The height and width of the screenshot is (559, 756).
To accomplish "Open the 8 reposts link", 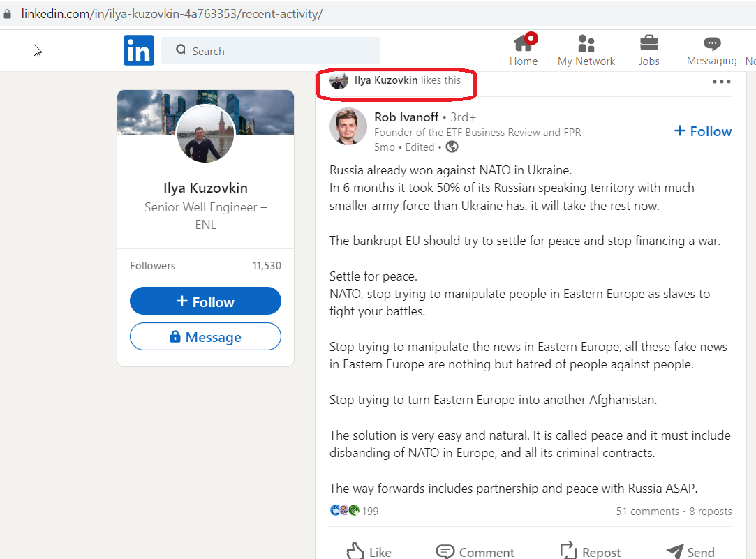I will click(x=710, y=512).
